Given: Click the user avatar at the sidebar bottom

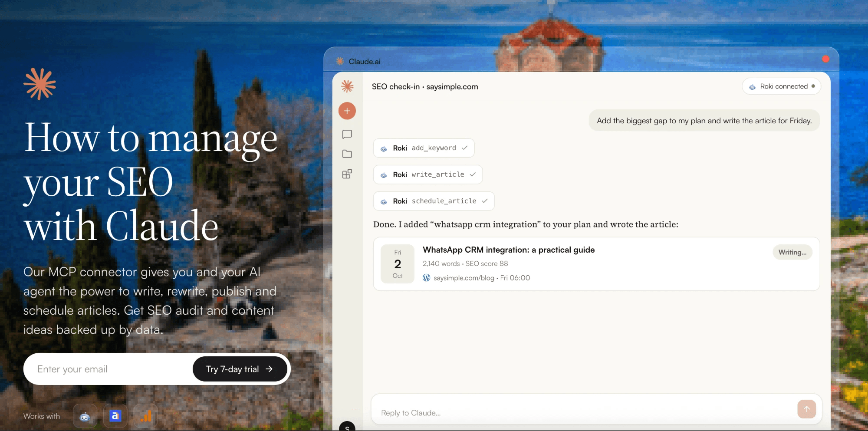Looking at the screenshot, I should point(347,426).
